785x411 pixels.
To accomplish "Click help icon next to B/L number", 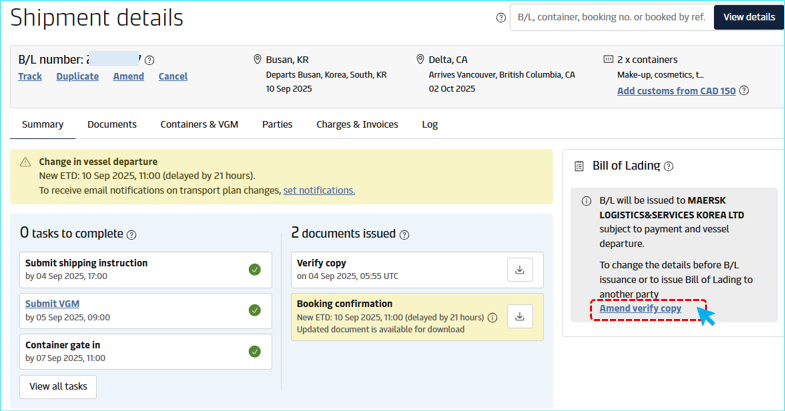I will pyautogui.click(x=150, y=61).
